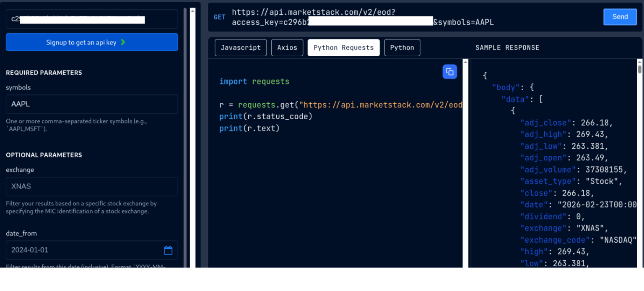Copy the Python Requests code snippet
This screenshot has width=644, height=291.
click(x=449, y=71)
